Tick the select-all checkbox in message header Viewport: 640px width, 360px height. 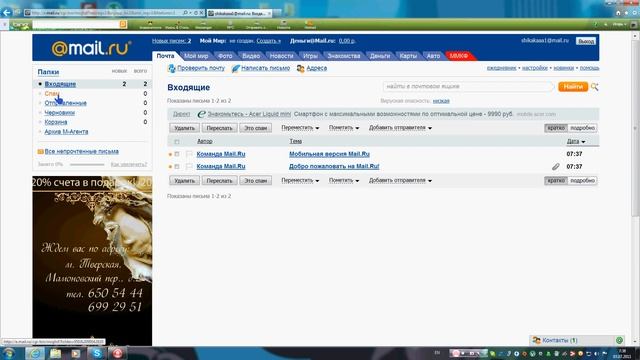pos(177,142)
